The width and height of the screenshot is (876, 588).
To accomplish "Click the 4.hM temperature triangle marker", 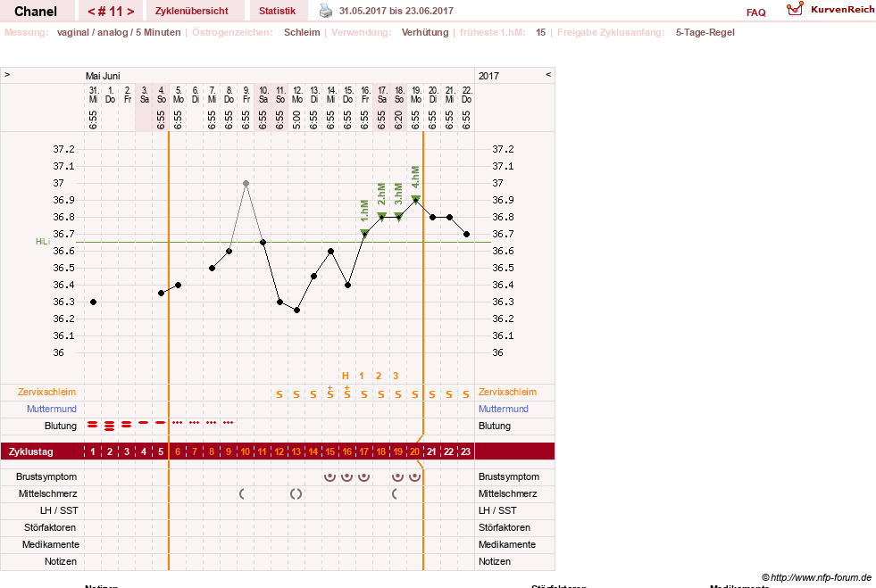I will click(x=415, y=199).
